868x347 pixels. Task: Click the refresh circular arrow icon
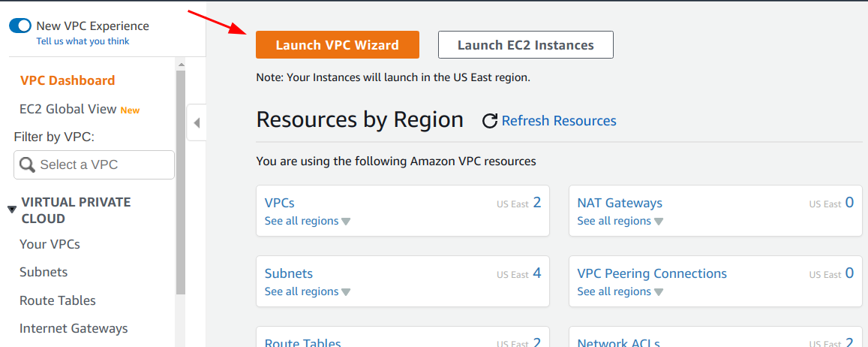click(x=490, y=121)
